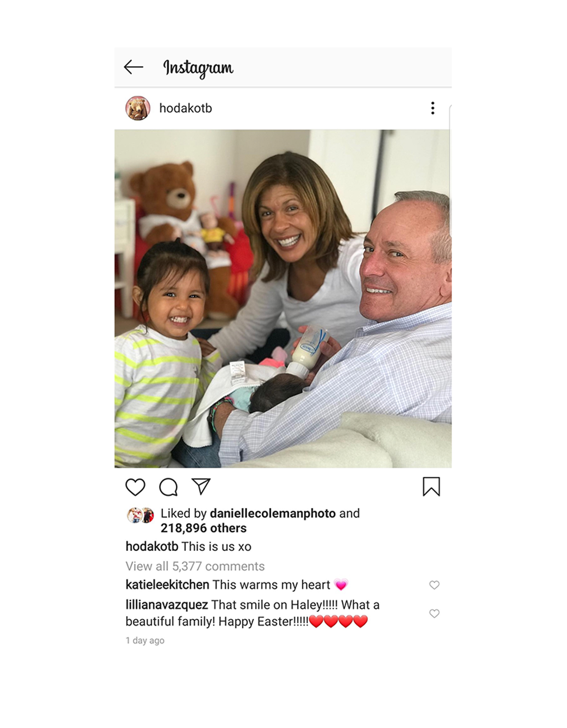The image size is (567, 728).
Task: Tap liker avatars beside Liked by
Action: 141,515
